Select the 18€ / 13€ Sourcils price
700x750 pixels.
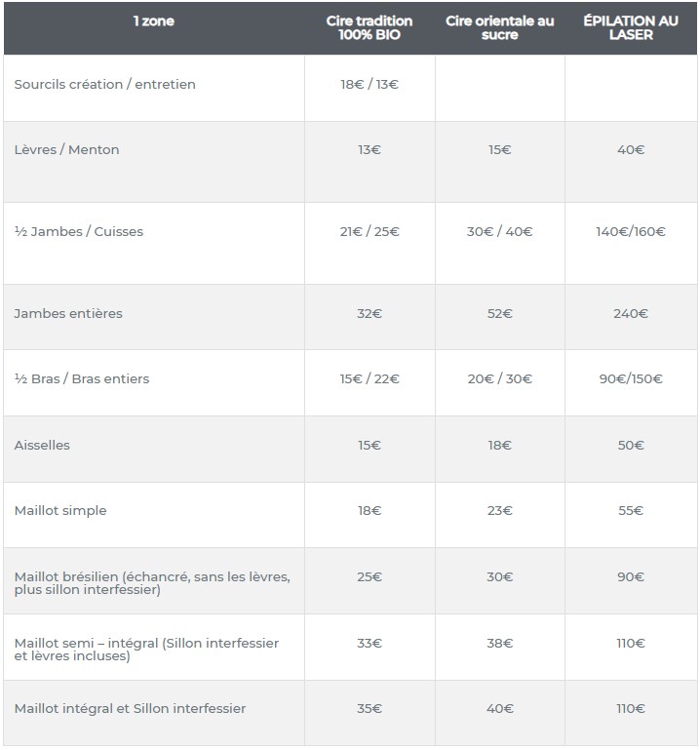coord(369,85)
